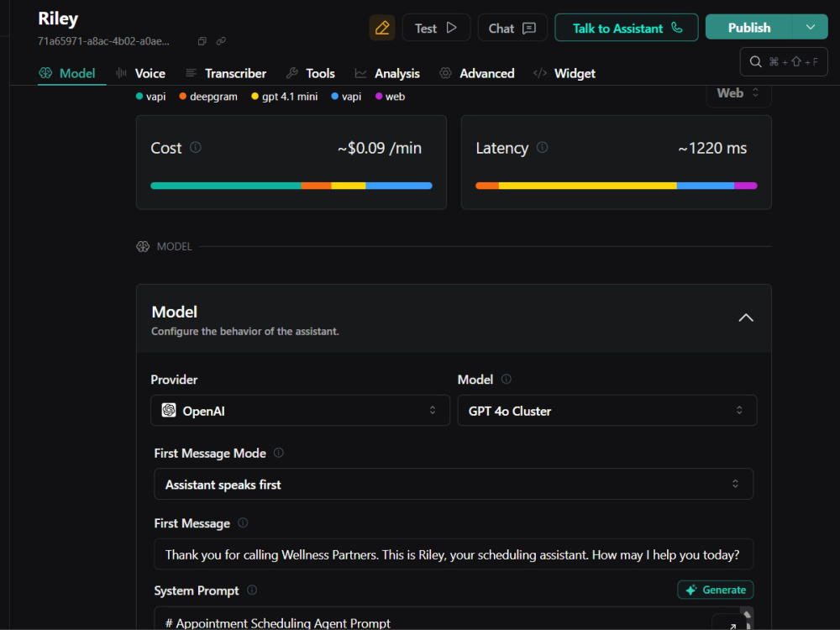Click the First Message Mode info icon

click(279, 453)
